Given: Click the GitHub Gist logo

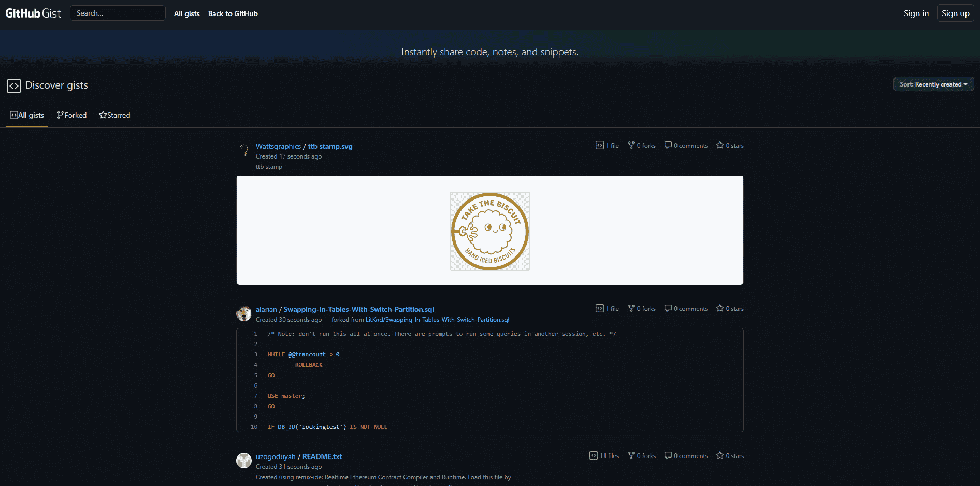Looking at the screenshot, I should pos(33,13).
